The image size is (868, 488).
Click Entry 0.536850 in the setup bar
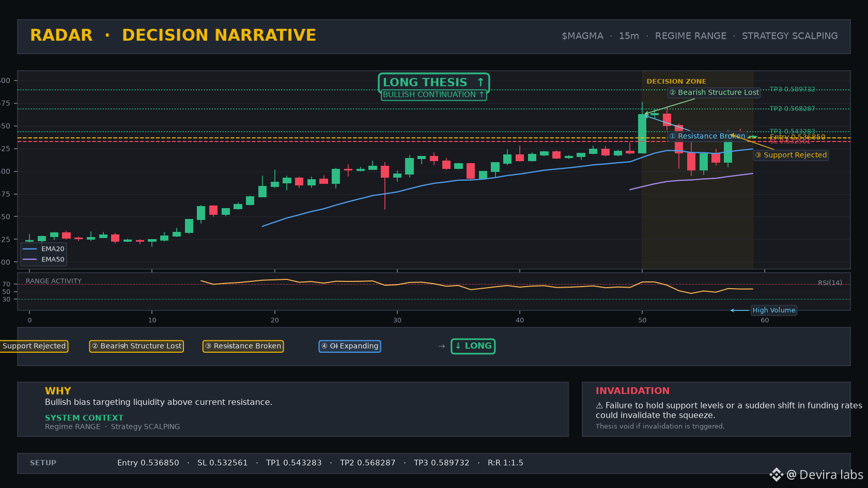tap(148, 463)
